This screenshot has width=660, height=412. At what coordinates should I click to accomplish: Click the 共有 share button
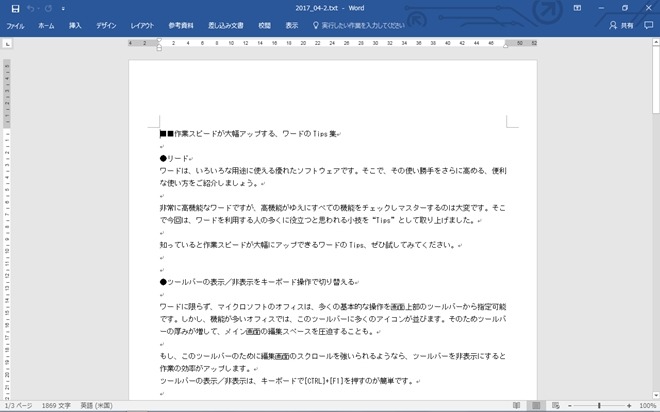pos(626,24)
